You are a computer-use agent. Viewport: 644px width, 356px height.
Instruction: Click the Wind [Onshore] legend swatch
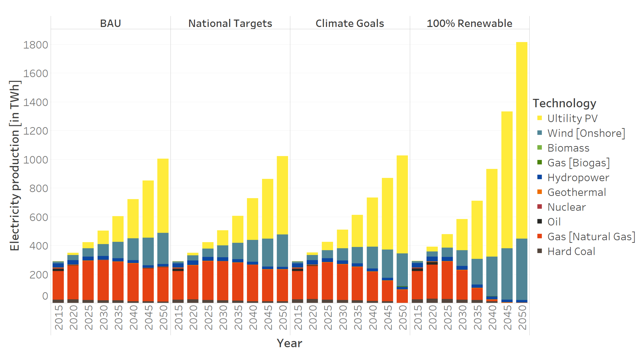[539, 133]
